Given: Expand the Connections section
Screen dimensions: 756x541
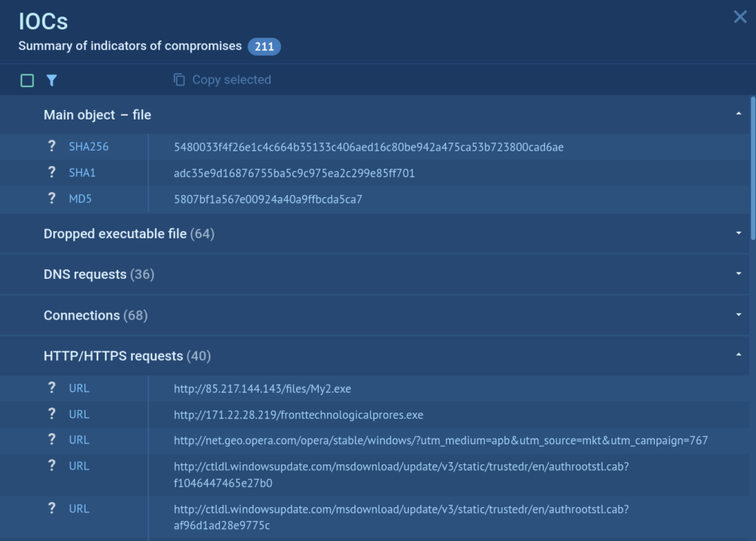Looking at the screenshot, I should (738, 315).
